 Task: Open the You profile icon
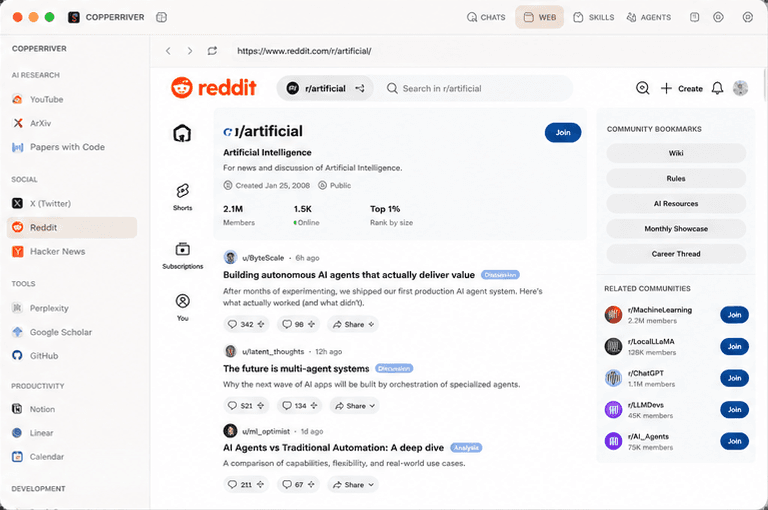182,307
